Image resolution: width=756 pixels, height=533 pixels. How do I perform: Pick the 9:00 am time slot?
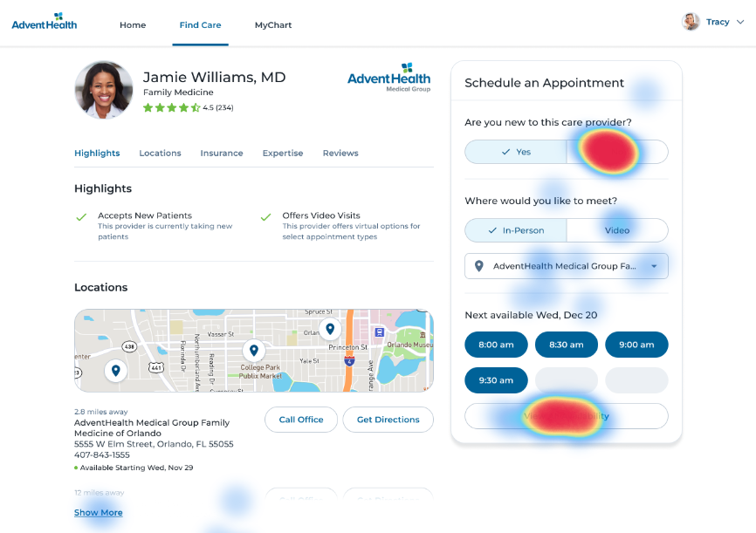point(636,345)
